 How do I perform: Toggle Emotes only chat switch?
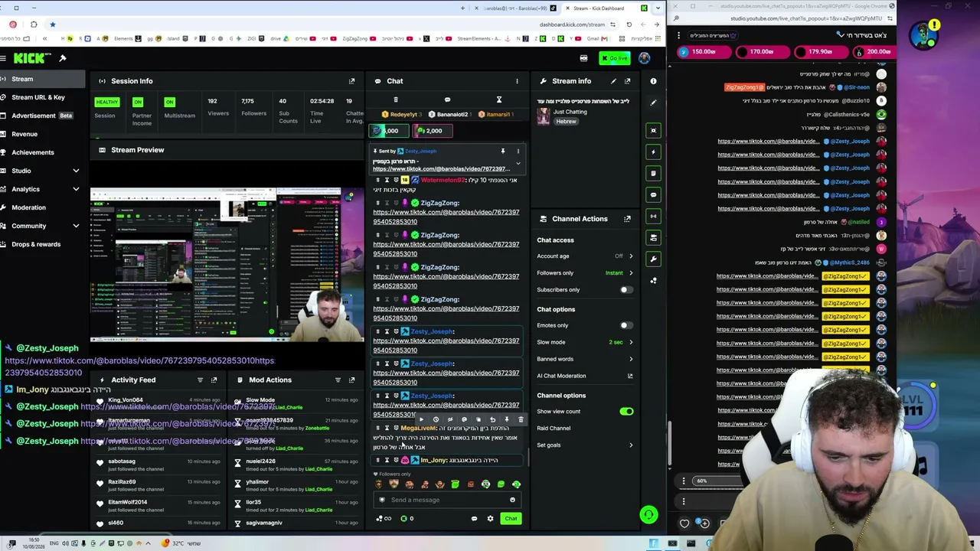626,325
